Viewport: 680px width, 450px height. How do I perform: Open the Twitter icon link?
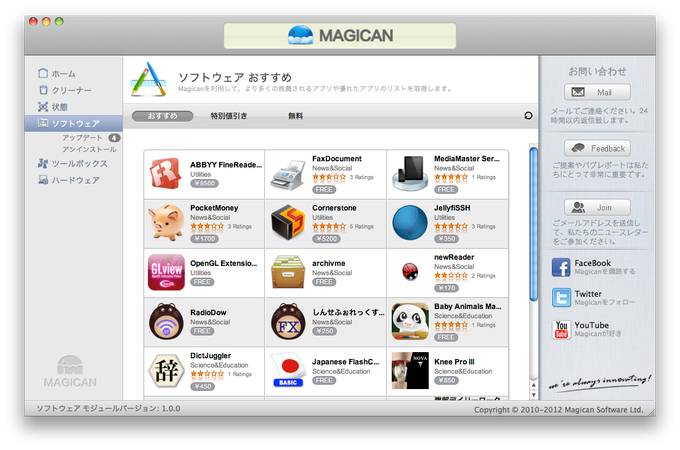click(x=561, y=298)
